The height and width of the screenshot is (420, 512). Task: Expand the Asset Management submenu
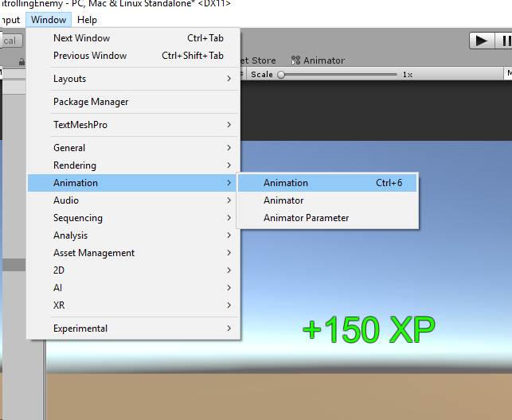(x=134, y=253)
